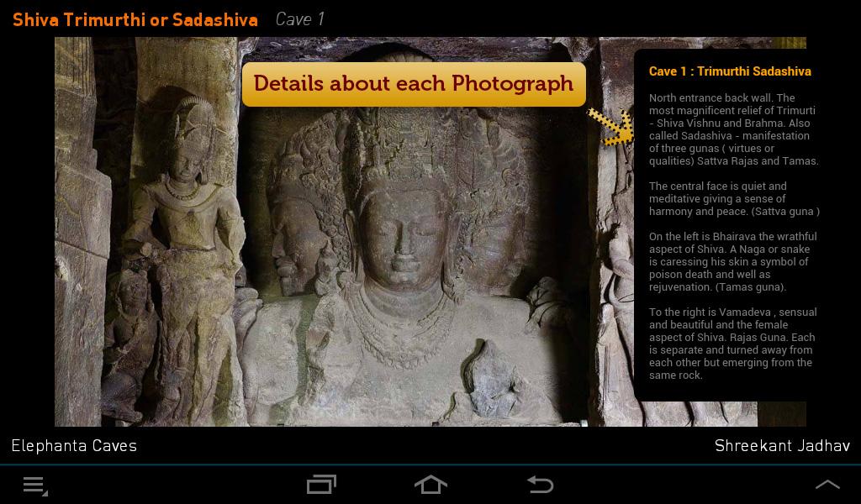Click the Shiva Trimurthi or Sadashiva title
This screenshot has height=504, width=861.
coord(135,20)
